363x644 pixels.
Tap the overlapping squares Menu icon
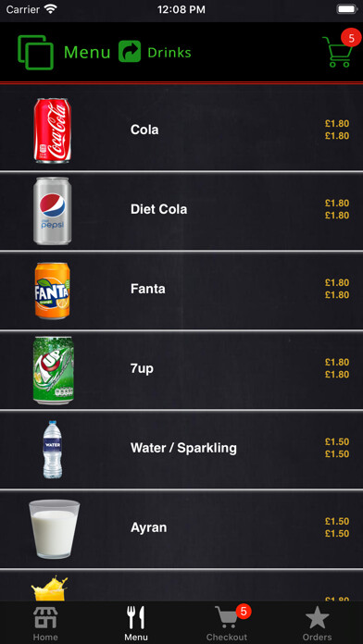35,52
